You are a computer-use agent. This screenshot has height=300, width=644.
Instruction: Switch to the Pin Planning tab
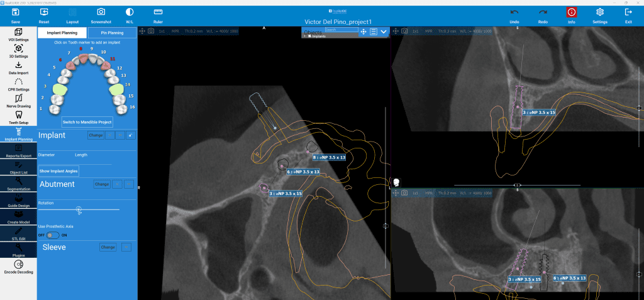click(x=112, y=33)
